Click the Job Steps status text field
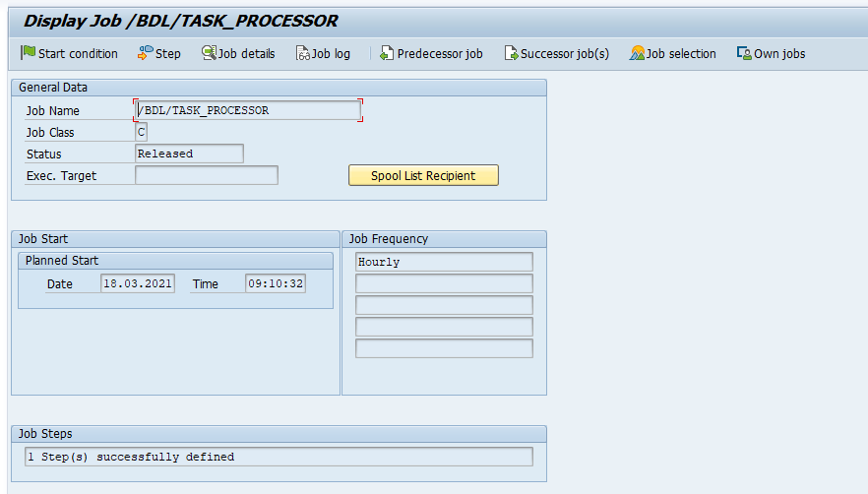Image resolution: width=868 pixels, height=494 pixels. point(278,457)
